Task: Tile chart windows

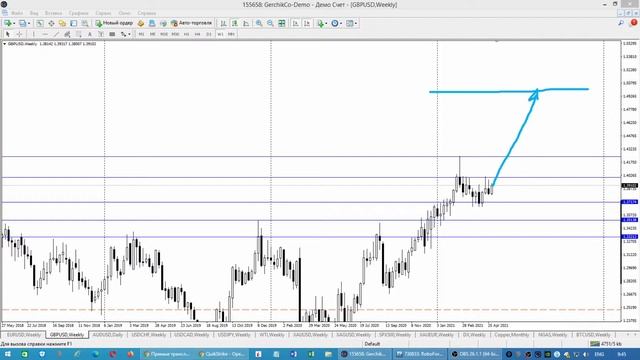Action: 282,23
